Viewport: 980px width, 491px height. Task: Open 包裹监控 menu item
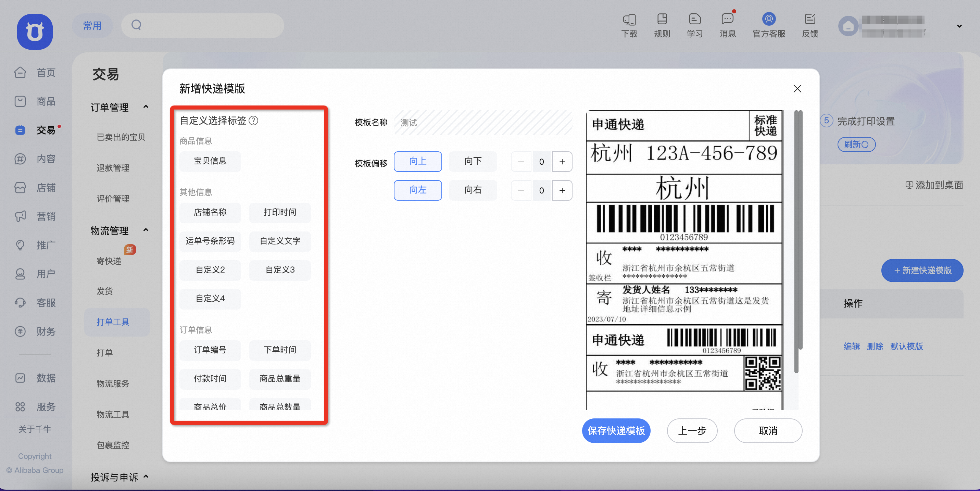click(x=113, y=445)
